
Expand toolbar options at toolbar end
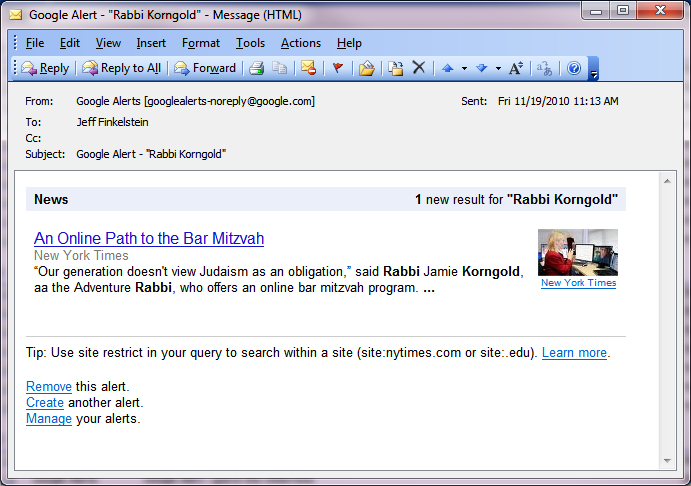[594, 69]
